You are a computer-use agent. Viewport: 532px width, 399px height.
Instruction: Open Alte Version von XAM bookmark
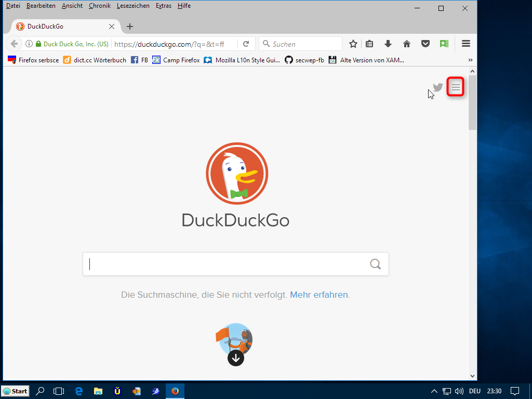(366, 60)
